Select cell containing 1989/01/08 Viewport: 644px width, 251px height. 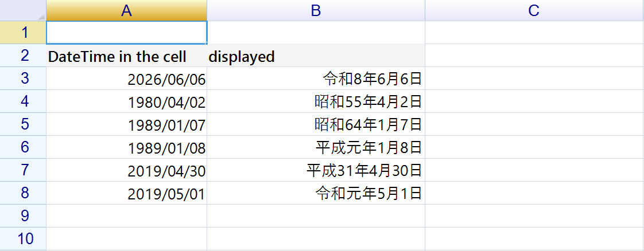coord(126,147)
